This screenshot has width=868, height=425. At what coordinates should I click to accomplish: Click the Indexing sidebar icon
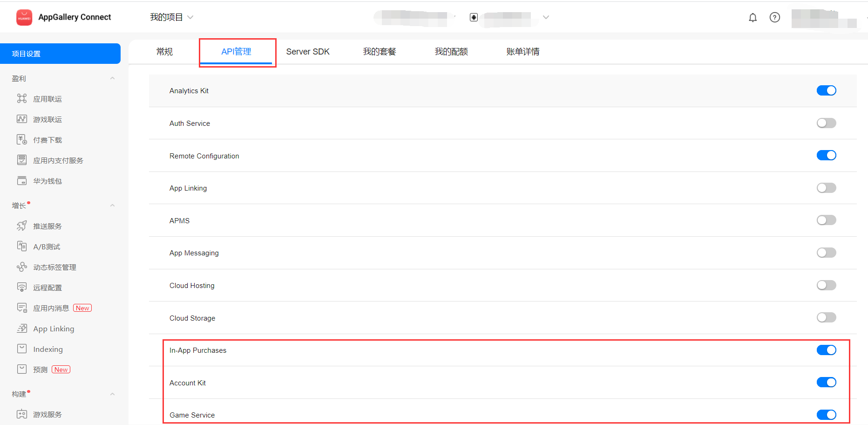tap(22, 349)
